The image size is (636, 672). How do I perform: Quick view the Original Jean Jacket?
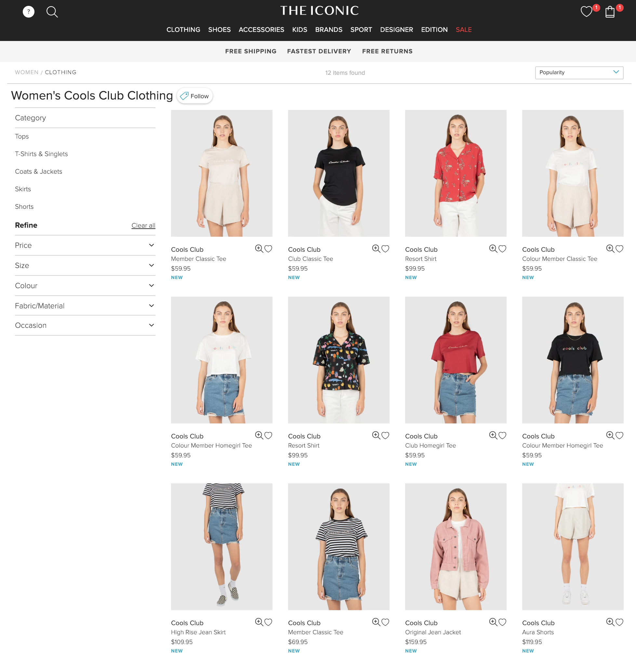[493, 622]
